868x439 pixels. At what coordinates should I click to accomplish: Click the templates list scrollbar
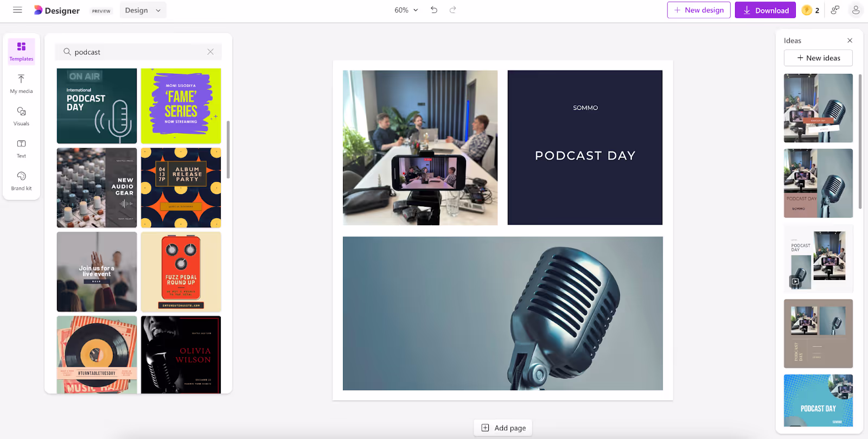click(228, 150)
